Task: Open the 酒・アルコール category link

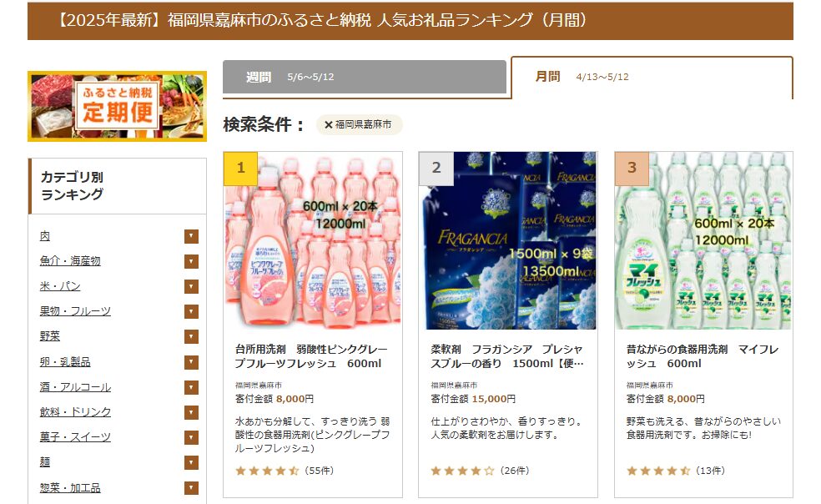Action: [x=75, y=386]
